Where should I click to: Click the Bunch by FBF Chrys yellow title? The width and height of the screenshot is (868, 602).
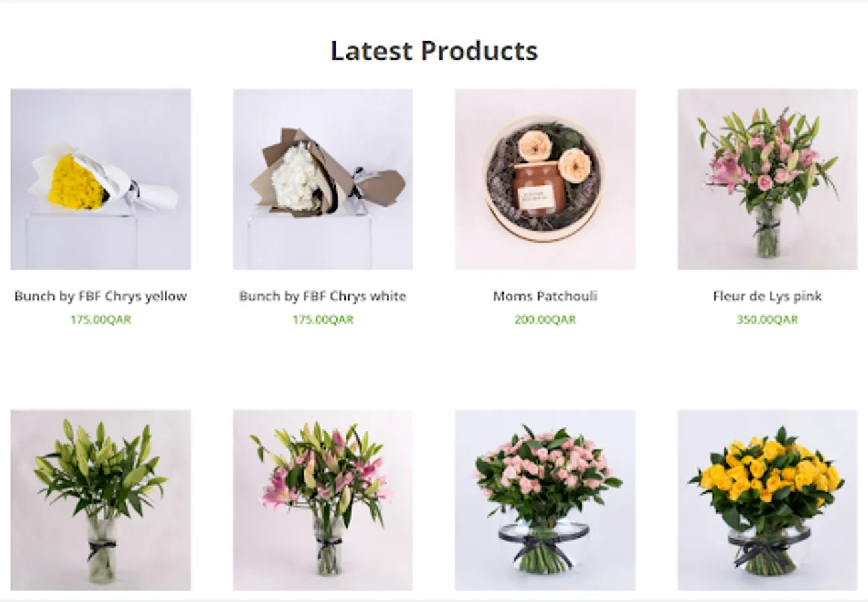(100, 296)
